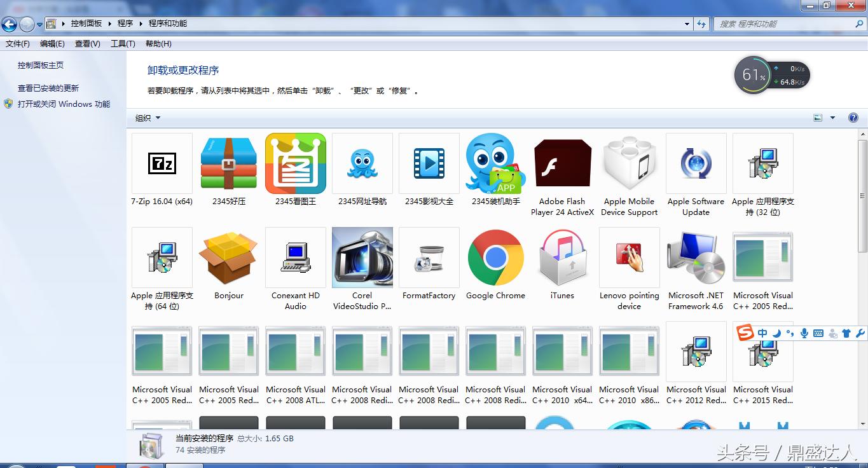Open the 文件(F) menu

17,43
